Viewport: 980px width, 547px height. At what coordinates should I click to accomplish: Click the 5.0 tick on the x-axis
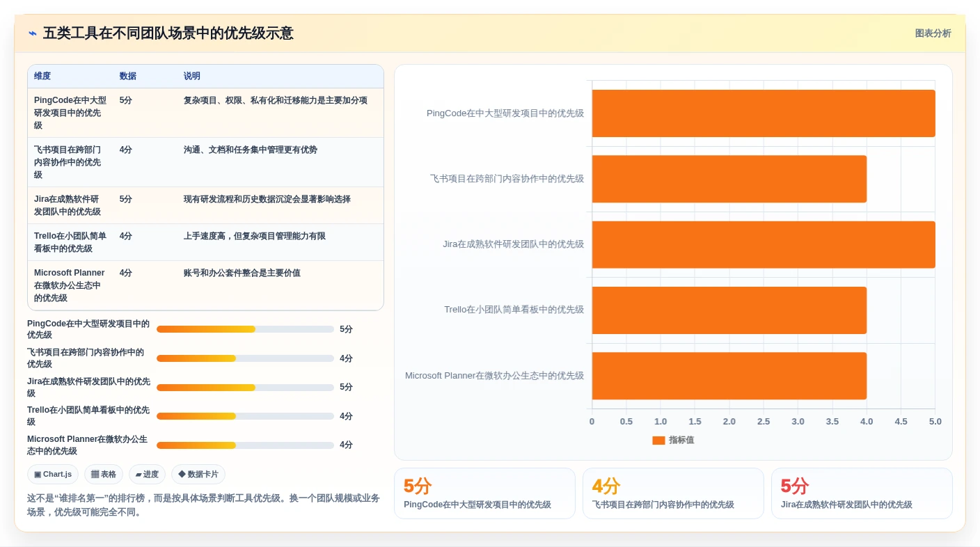[935, 422]
